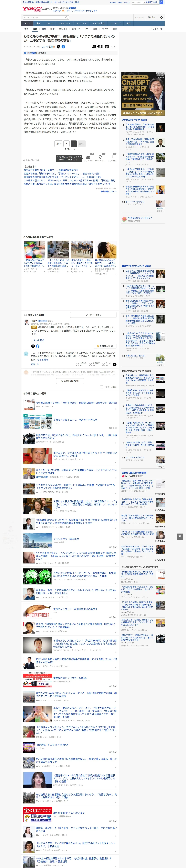This screenshot has height=868, width=186.
Task: Open the トップ navigation tab
Action: coord(27,23)
